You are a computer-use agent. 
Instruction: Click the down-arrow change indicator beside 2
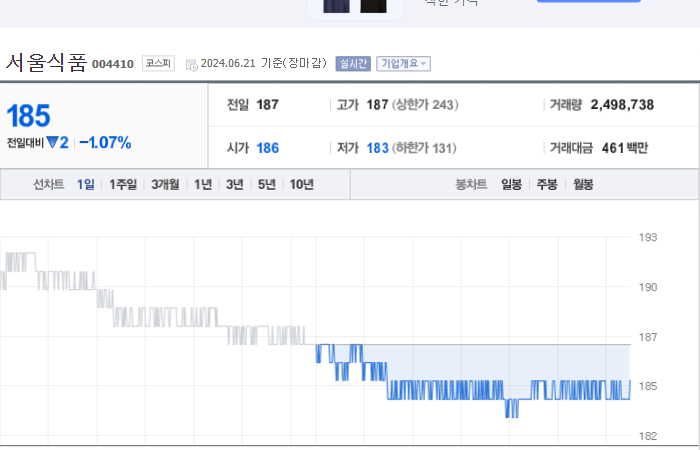52,143
